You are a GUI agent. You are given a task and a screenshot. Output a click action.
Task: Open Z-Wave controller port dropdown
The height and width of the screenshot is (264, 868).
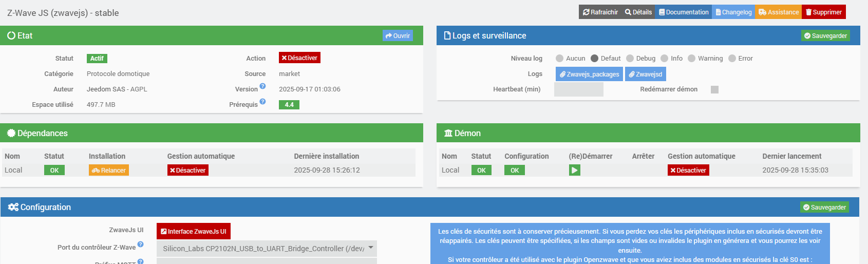coord(267,249)
